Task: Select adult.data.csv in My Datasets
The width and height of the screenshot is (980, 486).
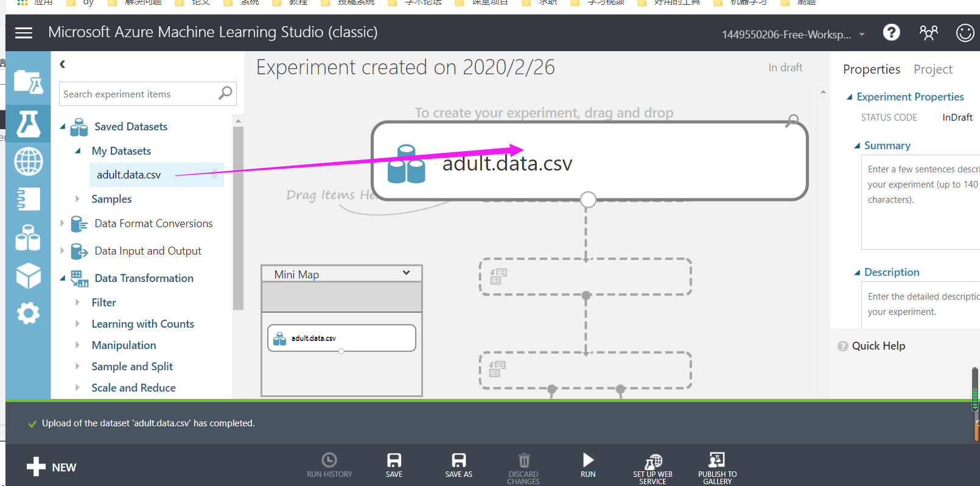Action: coord(156,175)
